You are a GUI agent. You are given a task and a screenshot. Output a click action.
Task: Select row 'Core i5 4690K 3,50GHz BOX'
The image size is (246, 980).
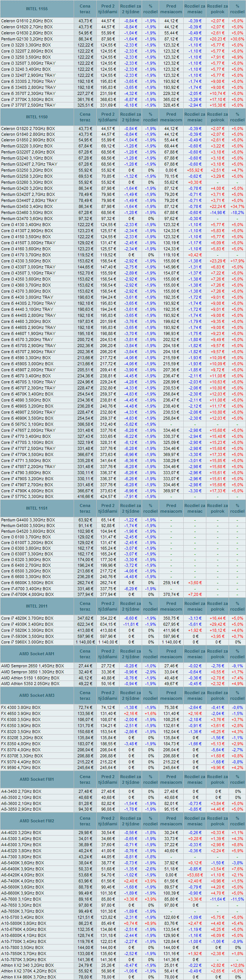point(123,418)
